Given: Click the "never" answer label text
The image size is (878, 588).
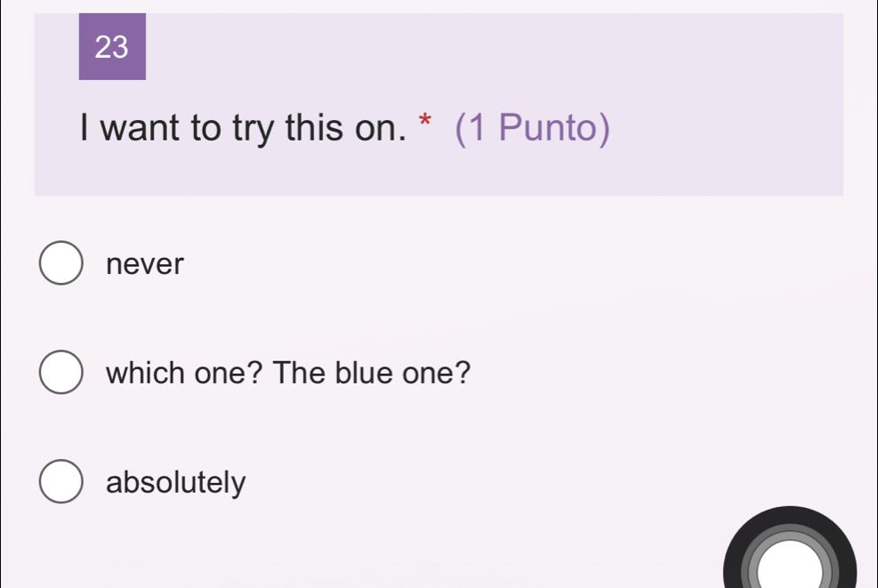Looking at the screenshot, I should click(x=144, y=264).
